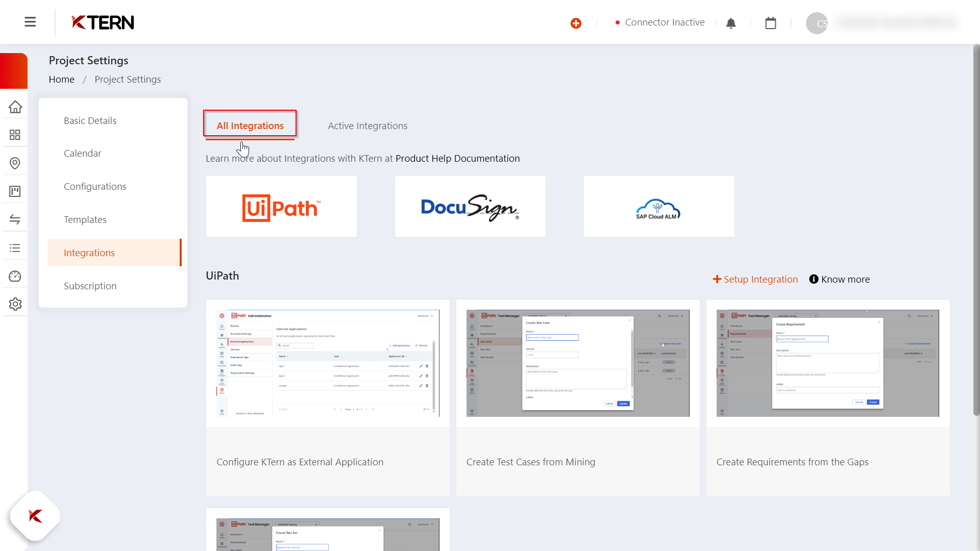Select the SAP Cloud ALM integration card
Image resolution: width=980 pixels, height=551 pixels.
point(659,207)
